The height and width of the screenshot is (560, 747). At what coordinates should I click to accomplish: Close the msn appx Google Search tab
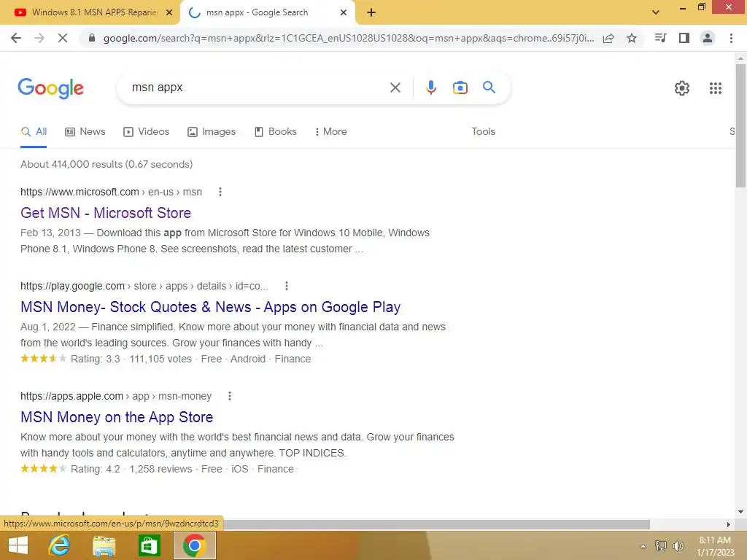tap(344, 12)
